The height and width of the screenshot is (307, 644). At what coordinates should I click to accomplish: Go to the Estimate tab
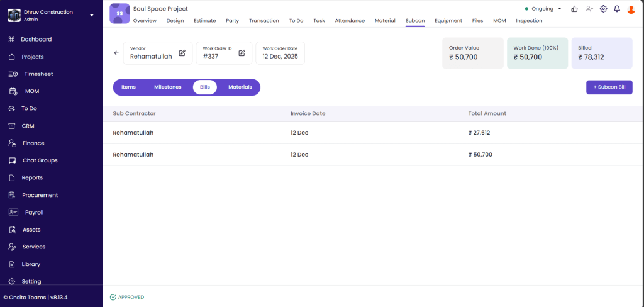204,21
